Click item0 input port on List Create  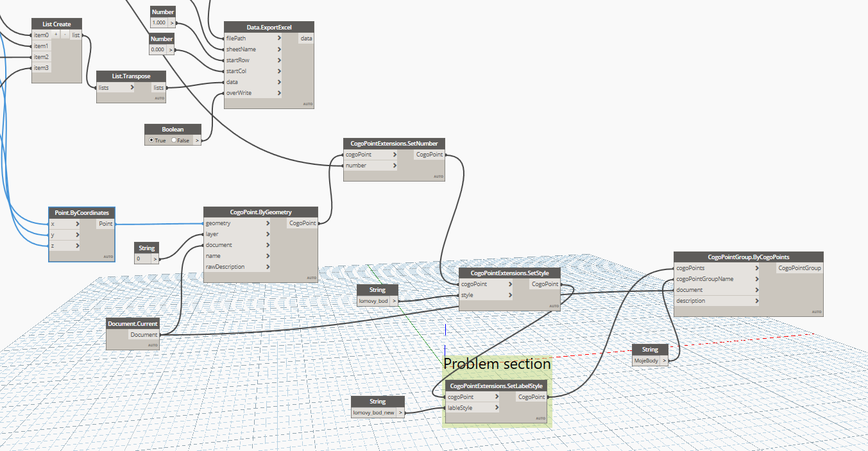coord(42,35)
